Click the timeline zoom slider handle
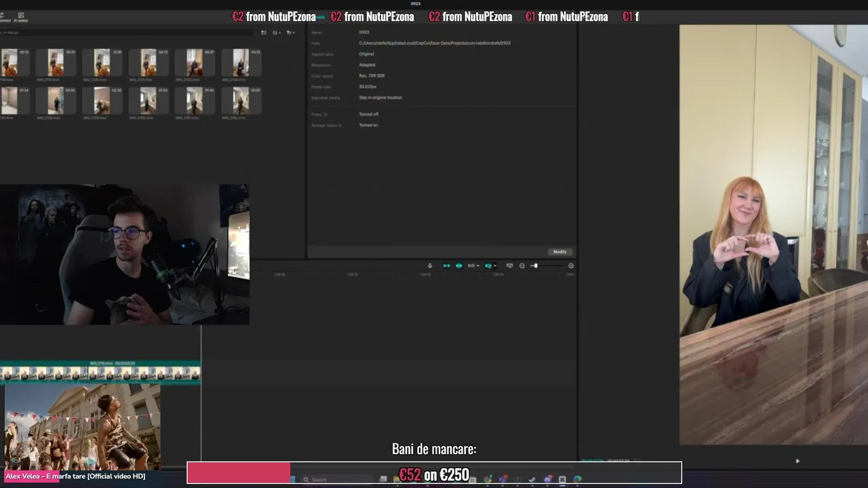The height and width of the screenshot is (488, 868). click(535, 266)
